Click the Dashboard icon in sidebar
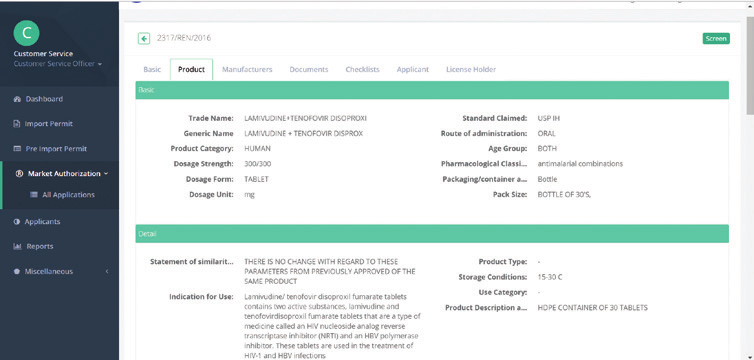 coord(17,99)
